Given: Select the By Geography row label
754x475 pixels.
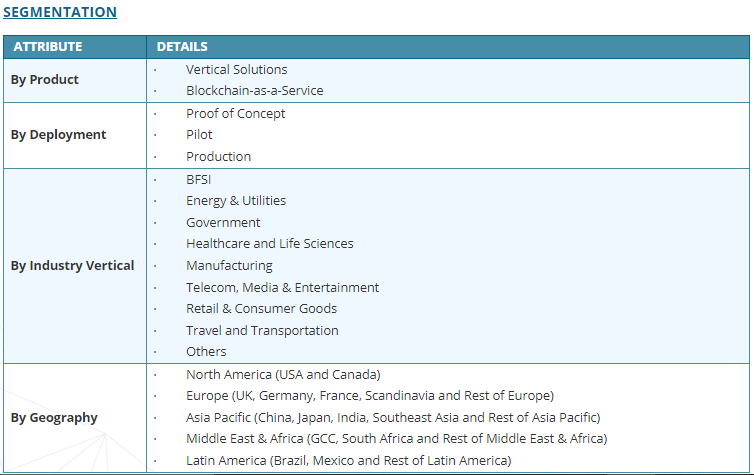Looking at the screenshot, I should point(54,418).
